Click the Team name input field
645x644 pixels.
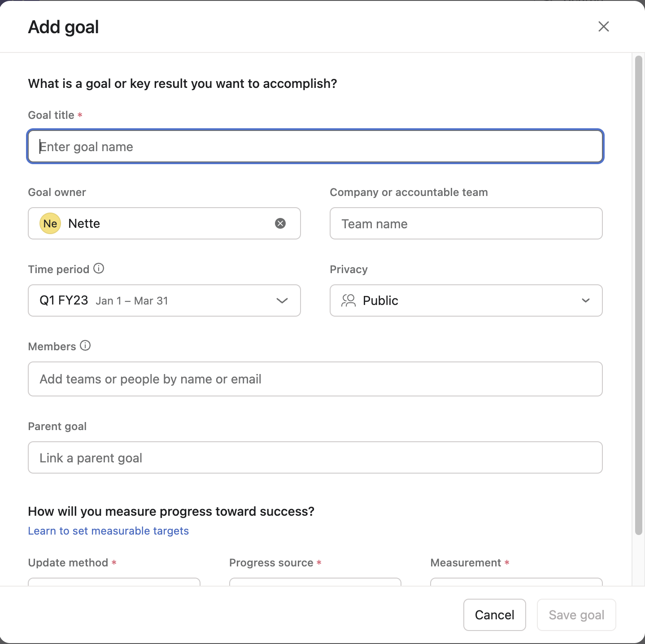(466, 224)
